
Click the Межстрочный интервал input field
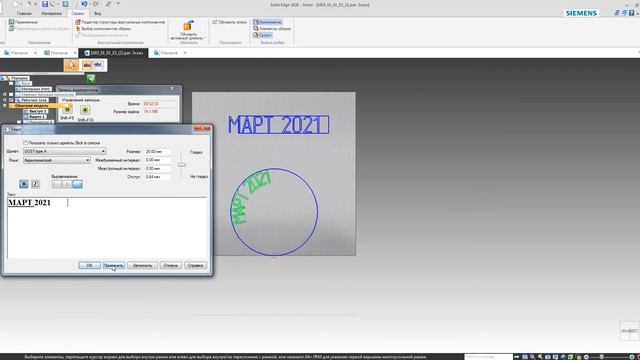[158, 169]
